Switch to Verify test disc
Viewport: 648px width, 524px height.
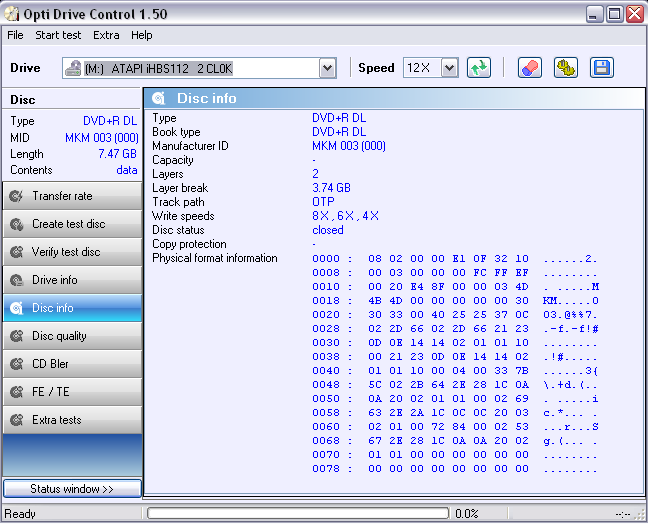(73, 252)
